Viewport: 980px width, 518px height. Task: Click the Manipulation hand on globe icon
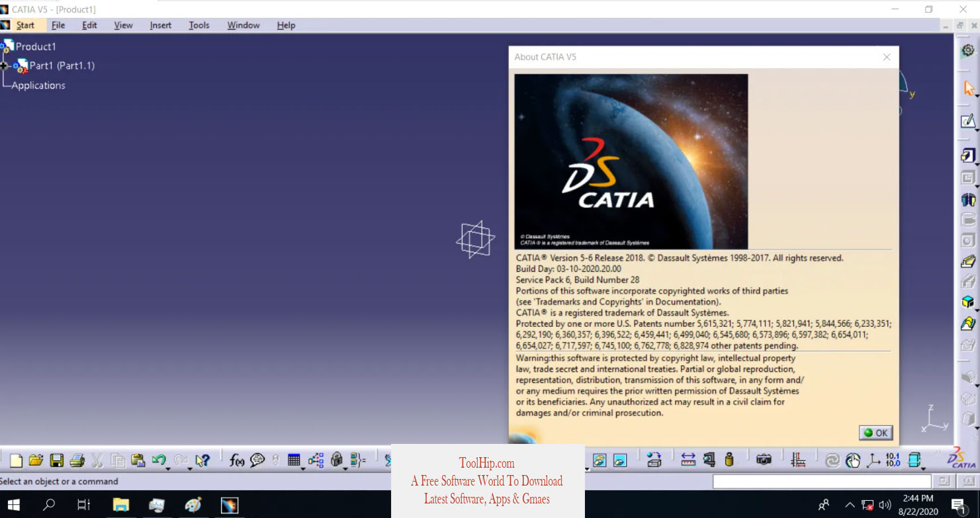(853, 460)
